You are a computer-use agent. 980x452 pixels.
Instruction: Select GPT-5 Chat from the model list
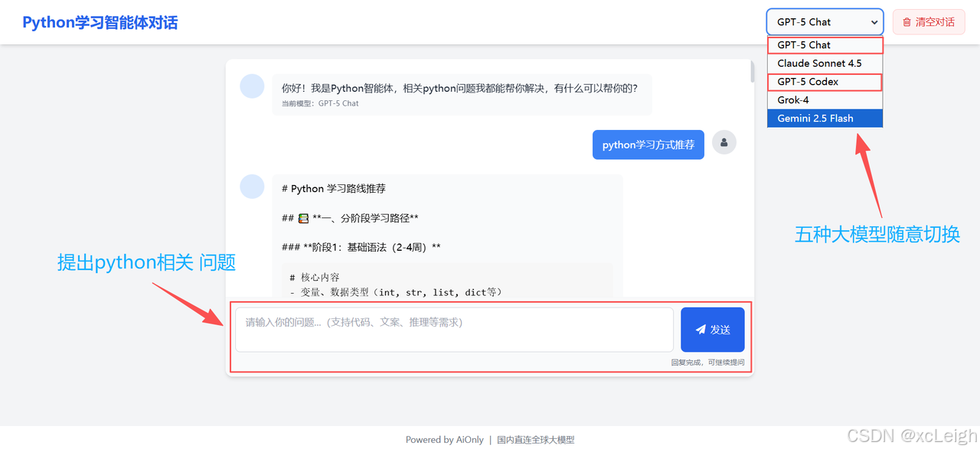825,45
